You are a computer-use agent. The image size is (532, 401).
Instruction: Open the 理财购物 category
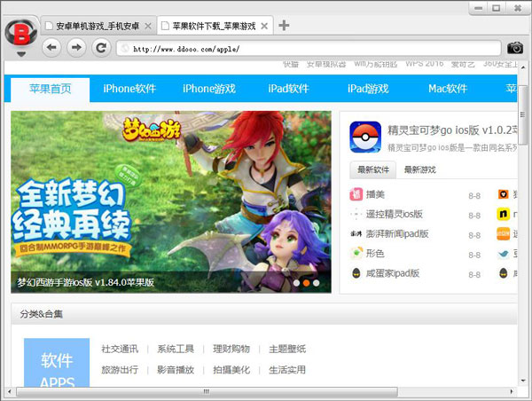[231, 349]
